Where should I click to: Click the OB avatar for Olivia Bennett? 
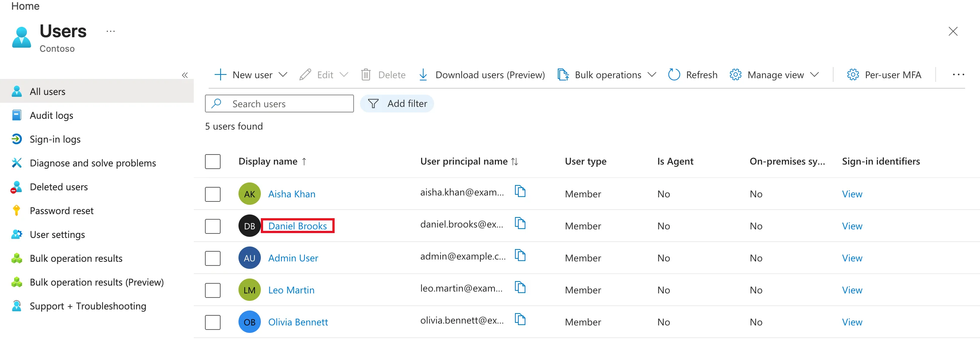coord(250,322)
